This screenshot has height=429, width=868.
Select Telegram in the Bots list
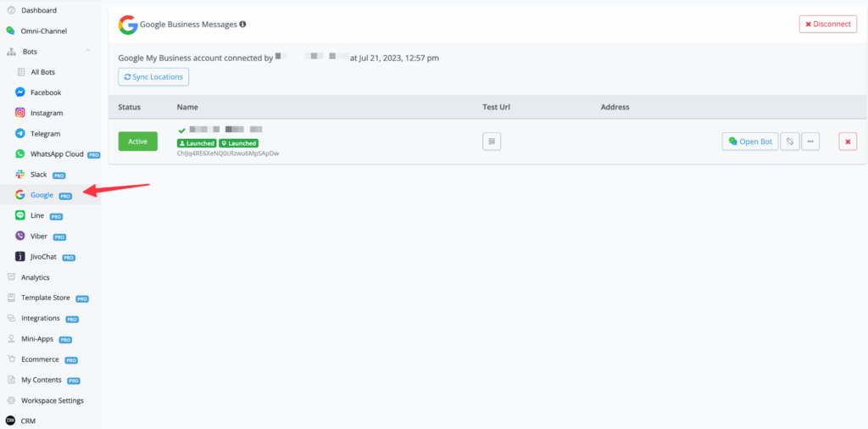pos(45,134)
